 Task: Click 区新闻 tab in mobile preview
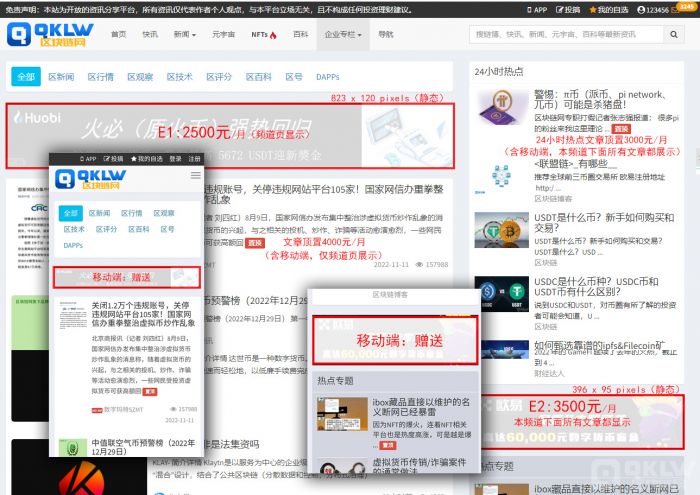99,213
